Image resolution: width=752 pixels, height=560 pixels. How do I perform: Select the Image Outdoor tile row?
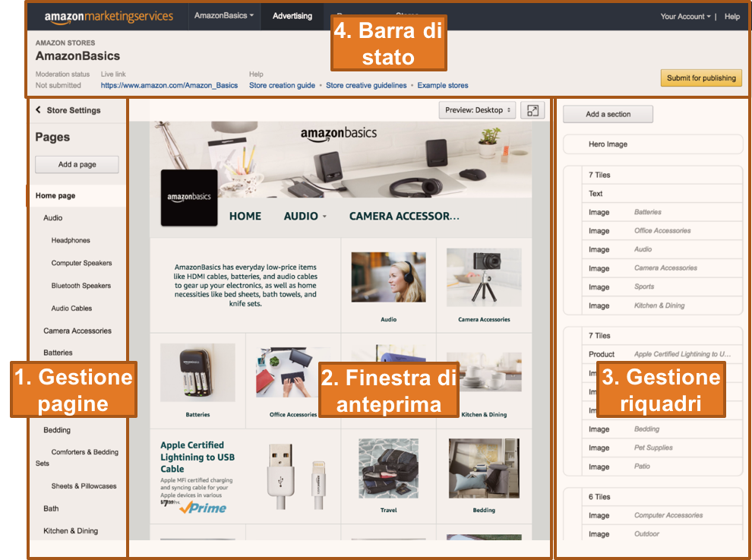coord(662,534)
